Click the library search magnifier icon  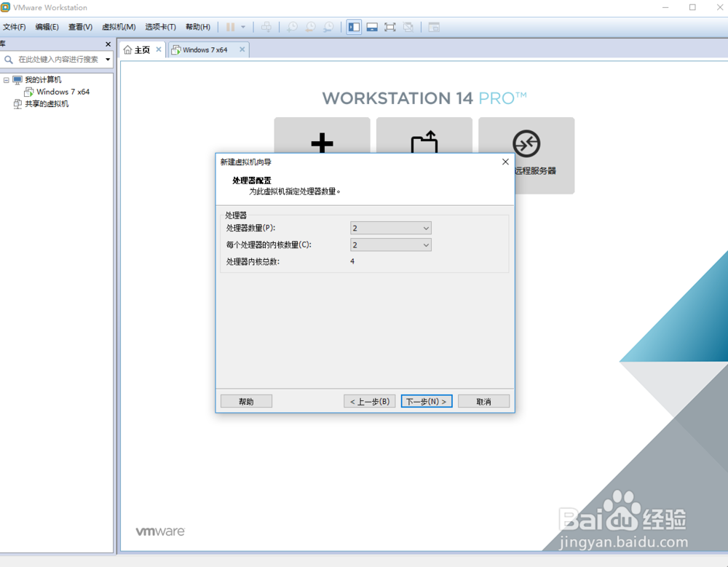point(8,60)
